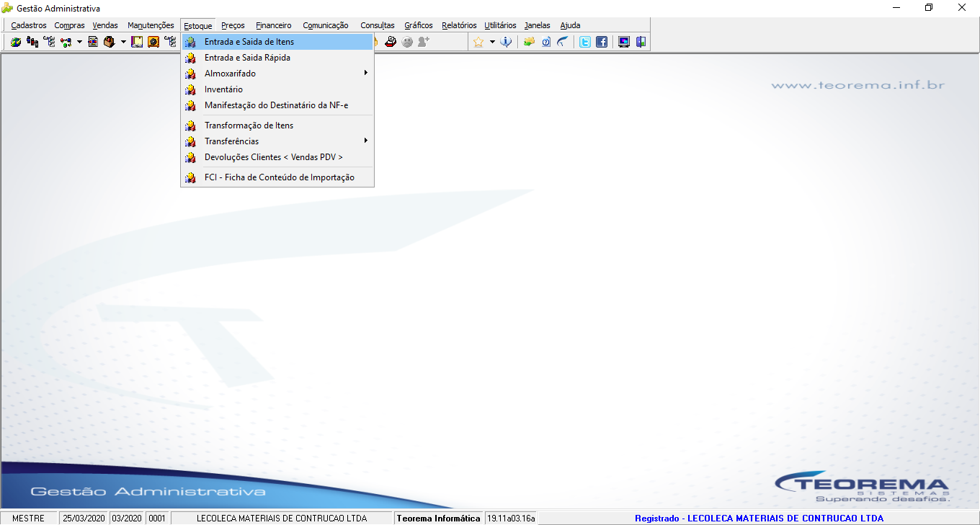Viewport: 980px width, 525px height.
Task: Click the document with red arrows icon
Action: [x=93, y=42]
